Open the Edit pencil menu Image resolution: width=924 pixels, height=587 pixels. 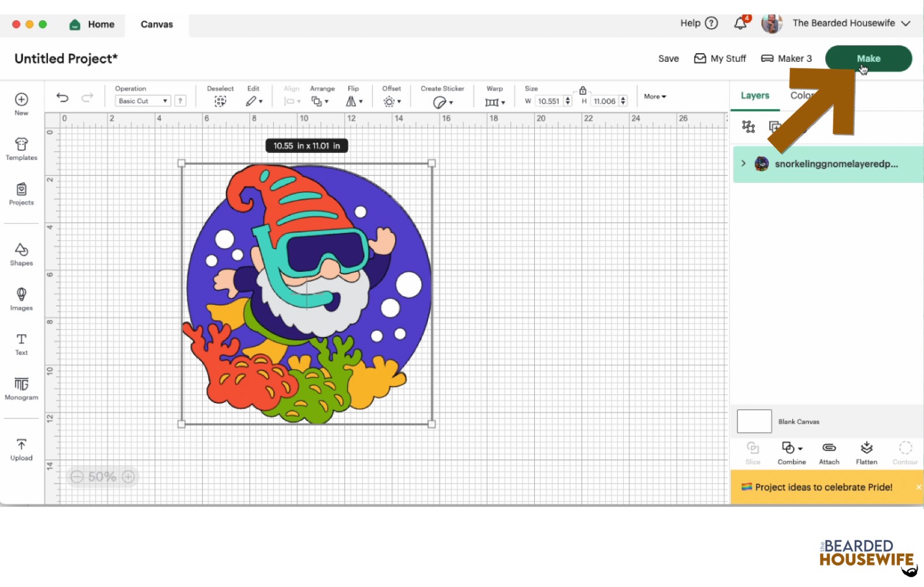pos(254,101)
